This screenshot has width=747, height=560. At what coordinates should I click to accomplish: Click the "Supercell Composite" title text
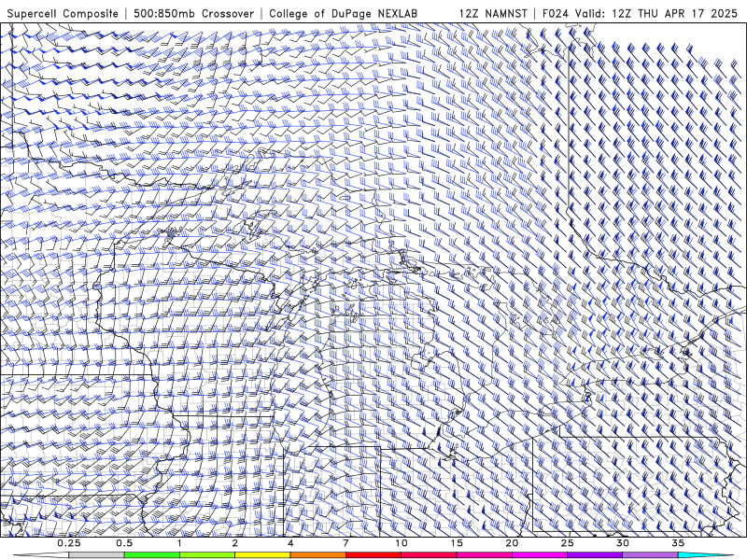click(63, 13)
